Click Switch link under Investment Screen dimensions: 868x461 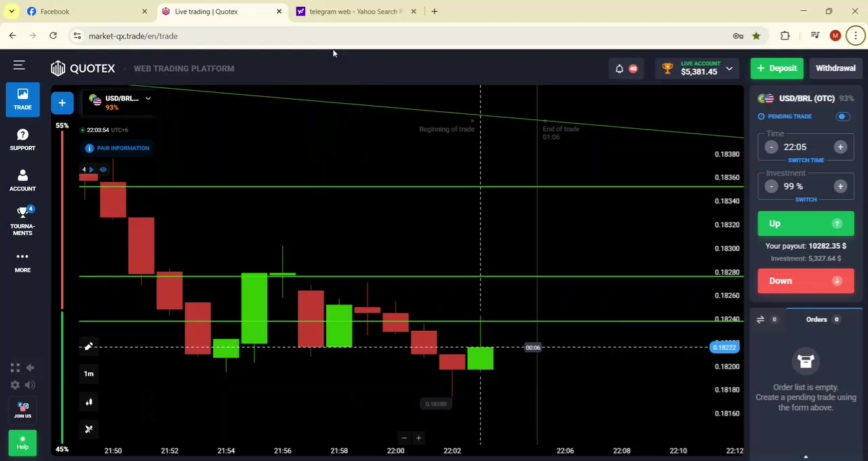[x=806, y=199]
